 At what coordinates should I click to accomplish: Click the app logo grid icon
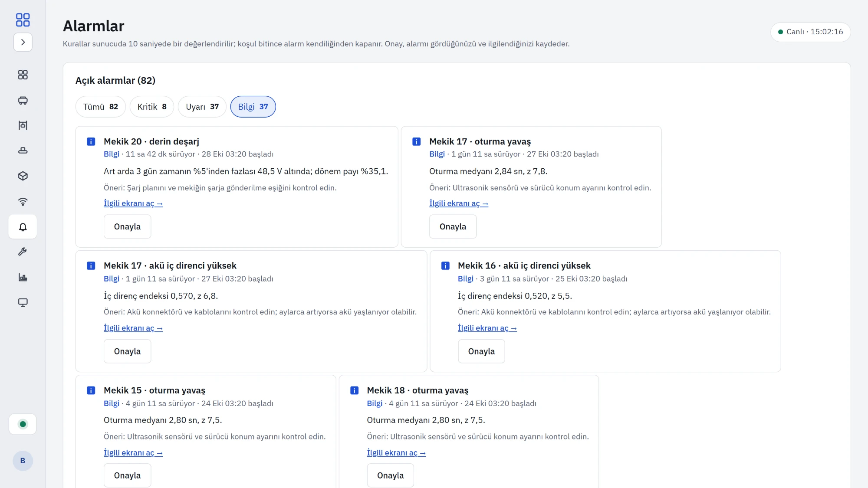(x=23, y=20)
